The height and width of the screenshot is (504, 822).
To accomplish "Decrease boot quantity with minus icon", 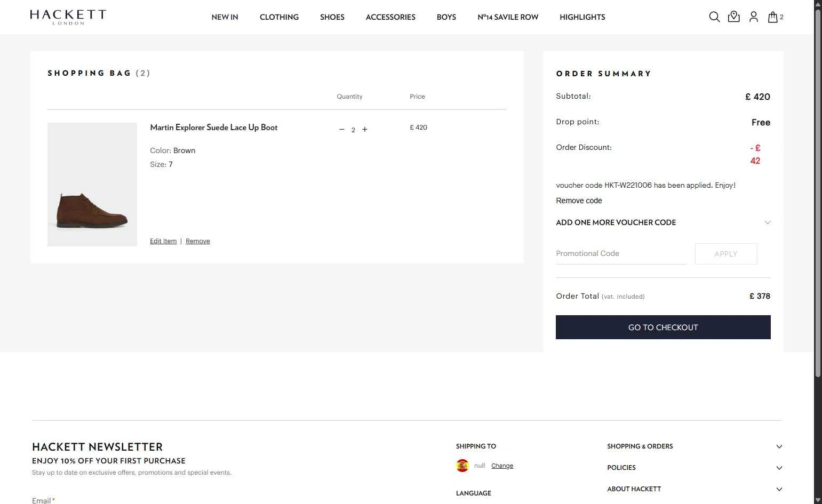I will 342,130.
